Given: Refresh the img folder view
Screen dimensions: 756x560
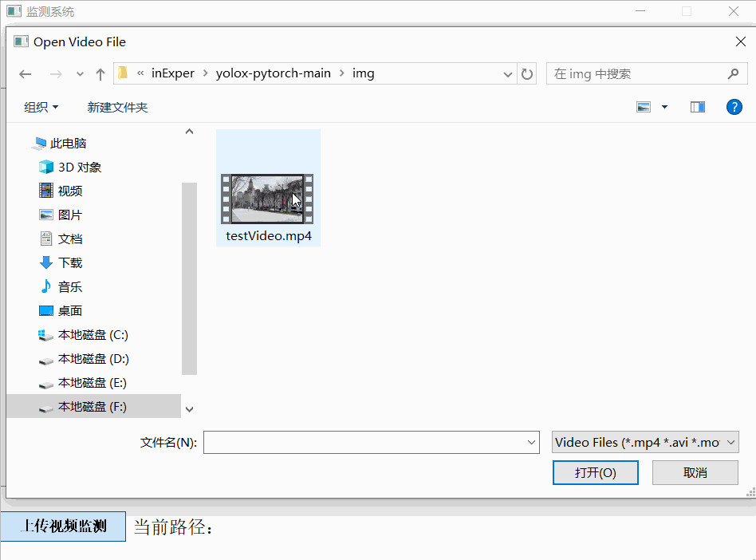Looking at the screenshot, I should pyautogui.click(x=527, y=73).
